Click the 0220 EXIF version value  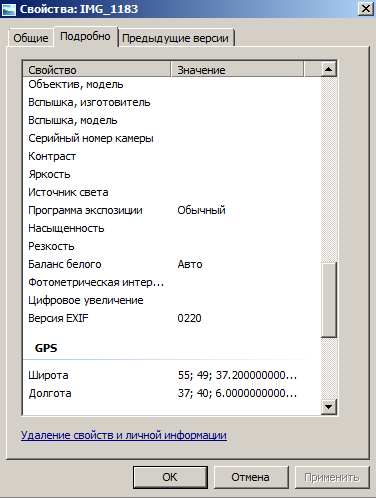pyautogui.click(x=189, y=318)
